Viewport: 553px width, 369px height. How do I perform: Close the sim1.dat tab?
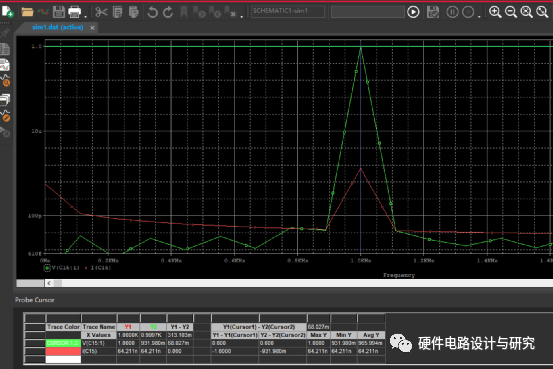(x=92, y=28)
